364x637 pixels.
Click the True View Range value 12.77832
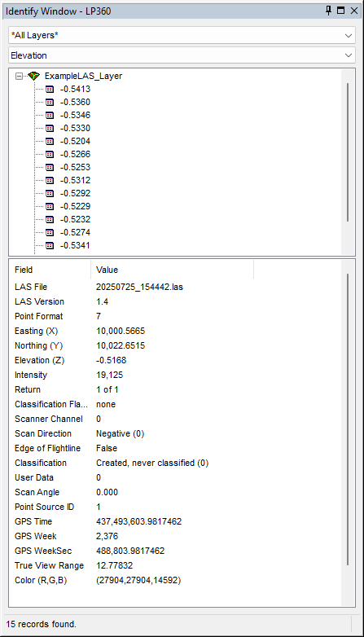coord(115,565)
